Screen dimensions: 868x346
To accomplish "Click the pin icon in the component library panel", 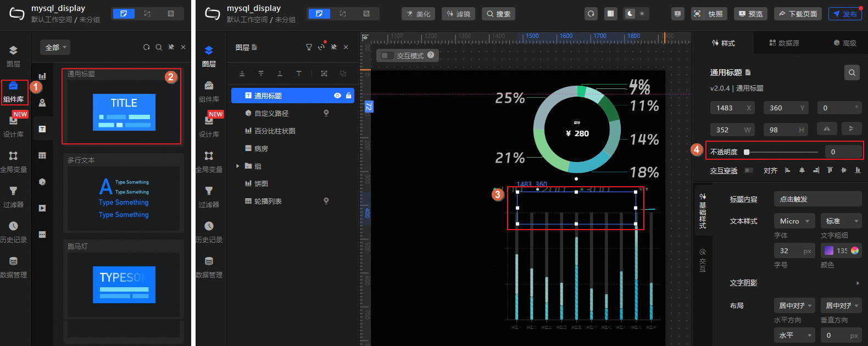I will 171,47.
